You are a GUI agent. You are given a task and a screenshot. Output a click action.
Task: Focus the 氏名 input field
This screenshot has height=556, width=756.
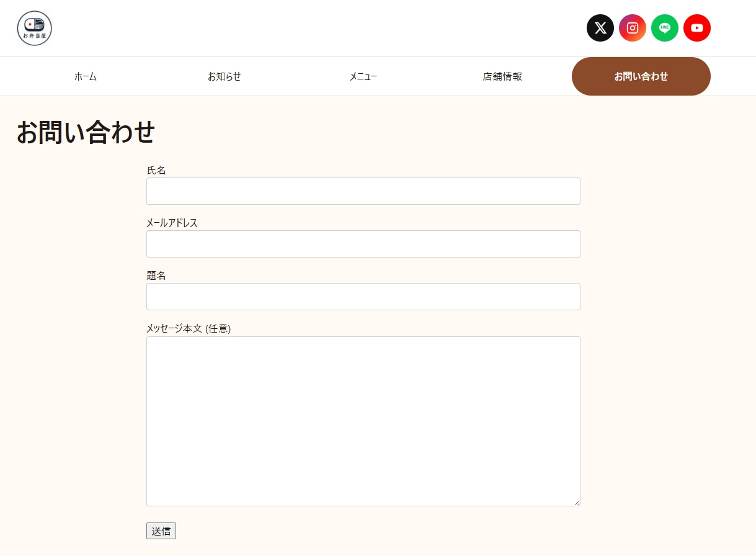pos(363,191)
